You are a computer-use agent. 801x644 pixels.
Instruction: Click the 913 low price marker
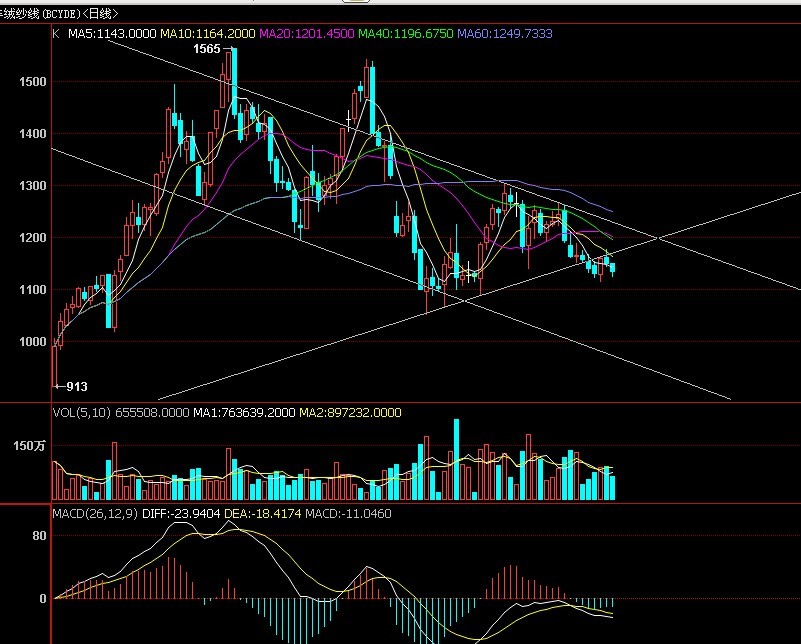77,387
